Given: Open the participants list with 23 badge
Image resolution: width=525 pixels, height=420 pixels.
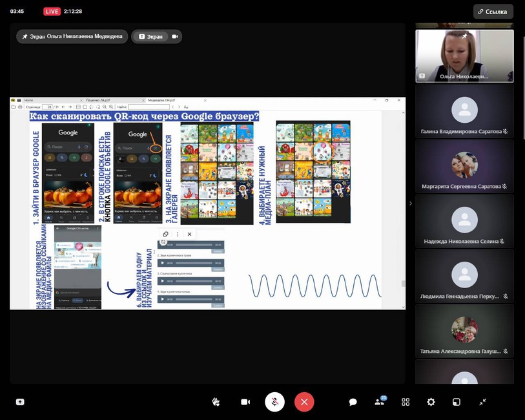Looking at the screenshot, I should pos(380,401).
